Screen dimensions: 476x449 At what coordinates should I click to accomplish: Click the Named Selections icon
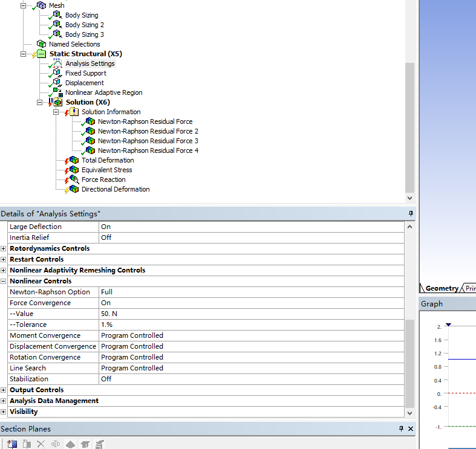tap(41, 44)
